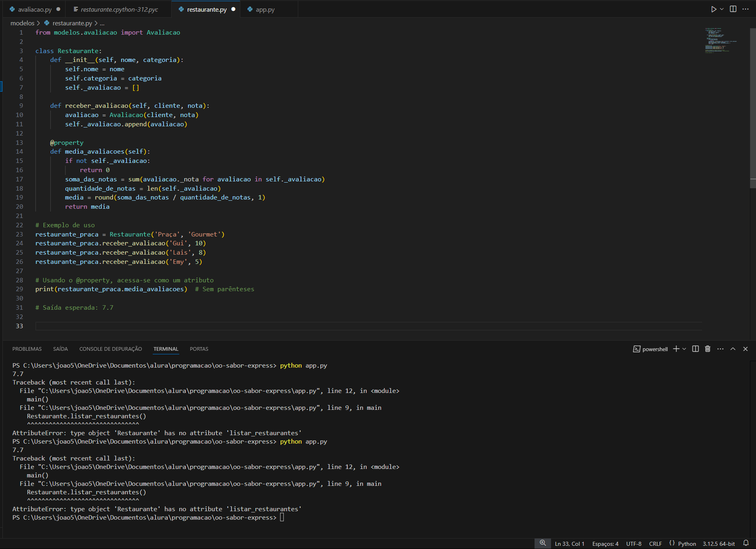Click receber_avaliacao('Emy', 5) line
The width and height of the screenshot is (756, 549).
pyautogui.click(x=119, y=262)
